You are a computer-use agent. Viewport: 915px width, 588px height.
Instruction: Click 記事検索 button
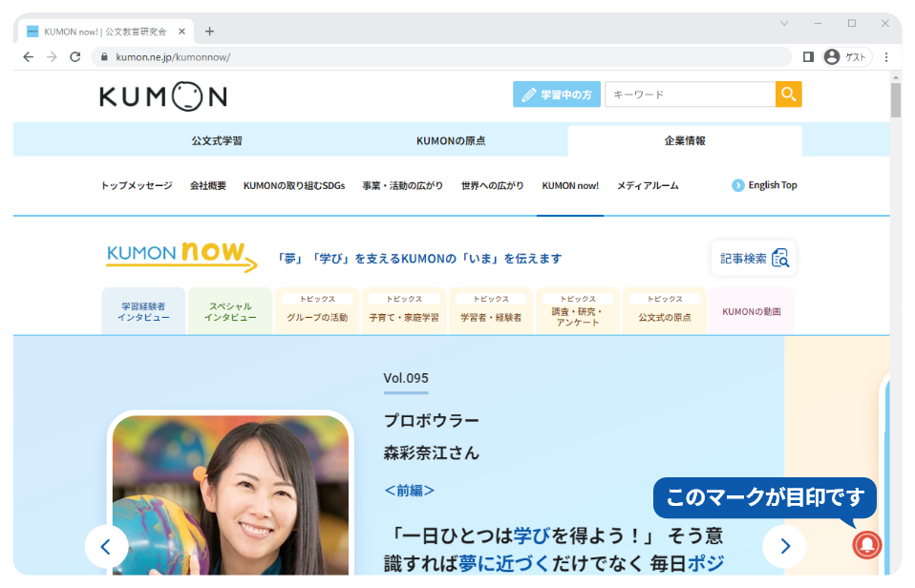coord(754,258)
